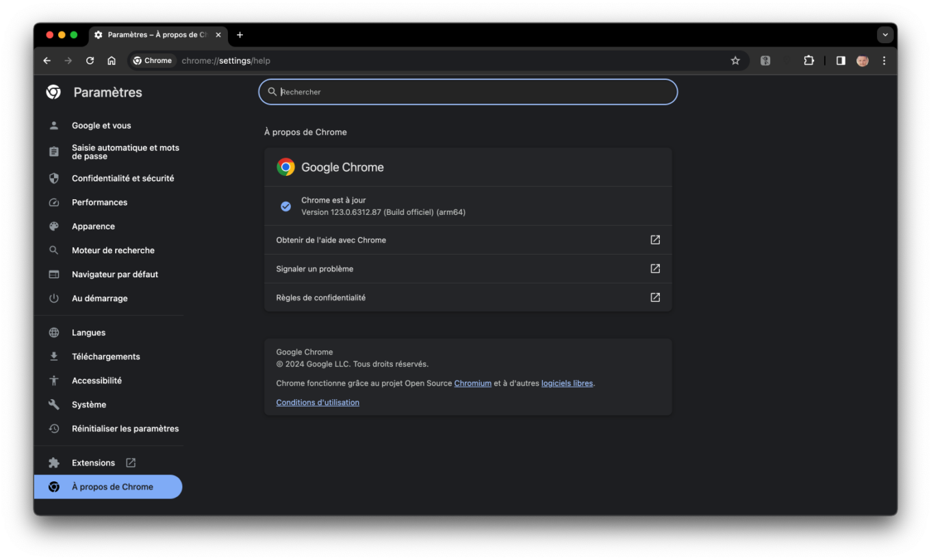Click the external link icon next to Extensions

pyautogui.click(x=131, y=463)
